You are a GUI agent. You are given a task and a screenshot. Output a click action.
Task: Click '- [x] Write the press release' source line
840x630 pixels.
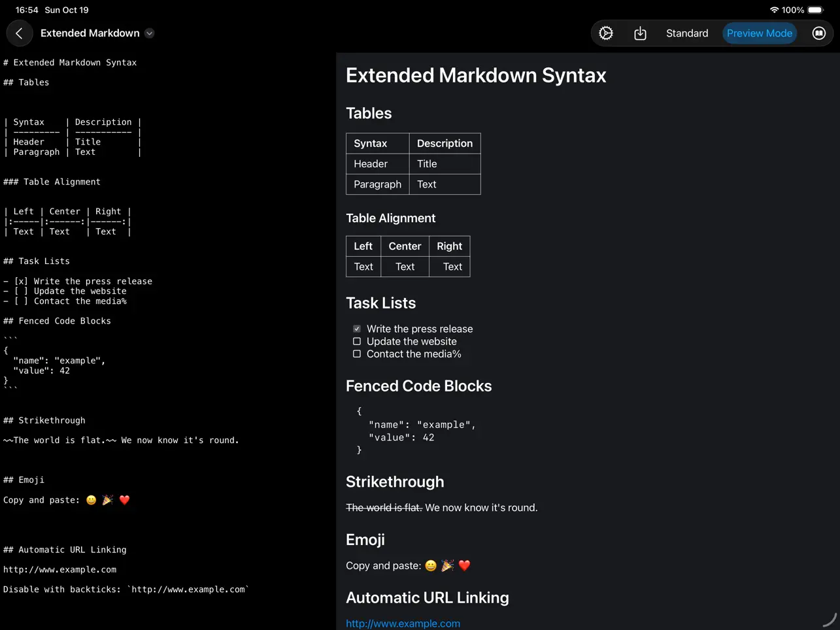click(x=78, y=281)
